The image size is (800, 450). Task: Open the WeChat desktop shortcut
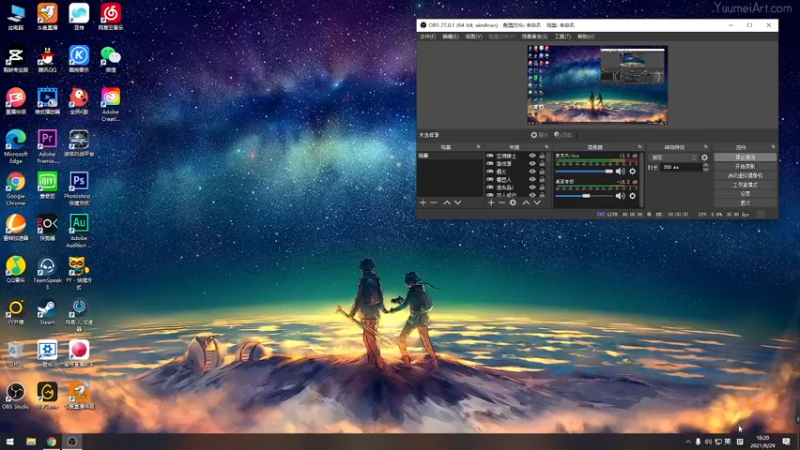tap(110, 59)
